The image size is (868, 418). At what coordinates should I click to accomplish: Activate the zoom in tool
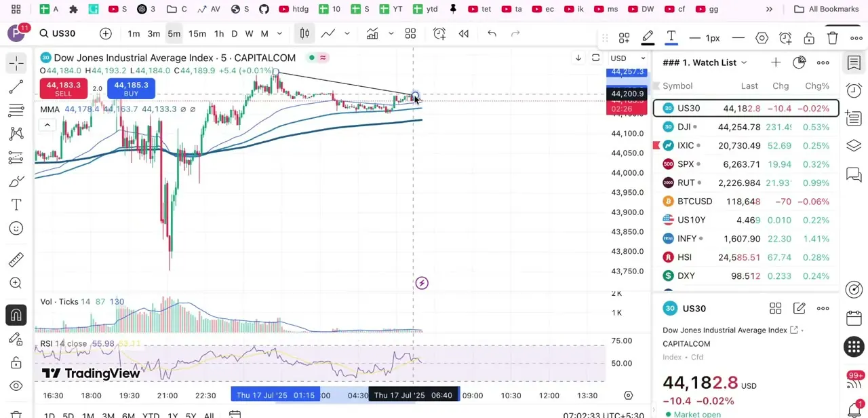16,283
